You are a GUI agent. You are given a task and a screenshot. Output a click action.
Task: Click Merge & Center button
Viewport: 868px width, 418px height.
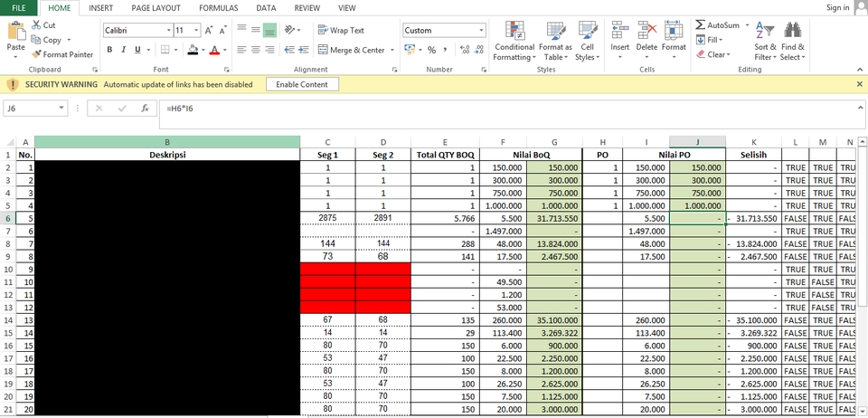point(352,50)
